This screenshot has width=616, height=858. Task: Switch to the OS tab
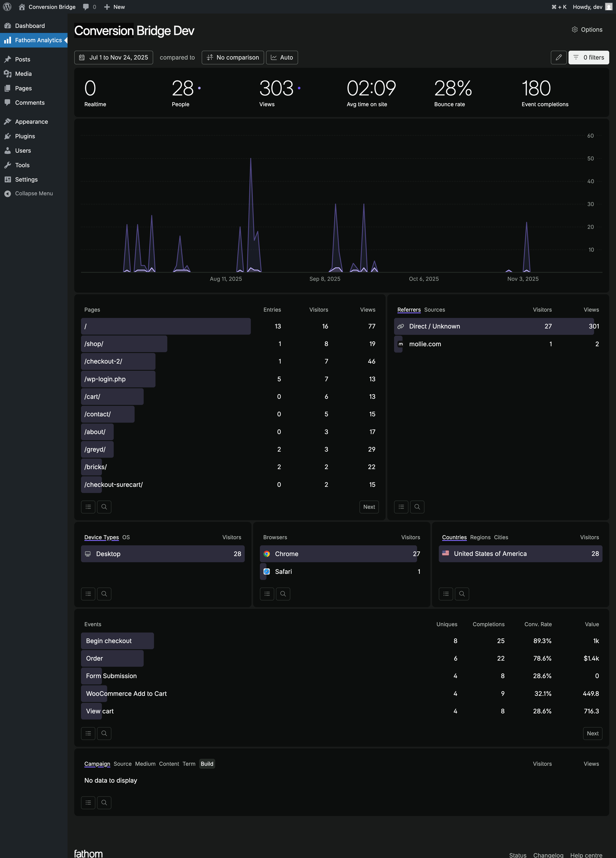point(126,537)
